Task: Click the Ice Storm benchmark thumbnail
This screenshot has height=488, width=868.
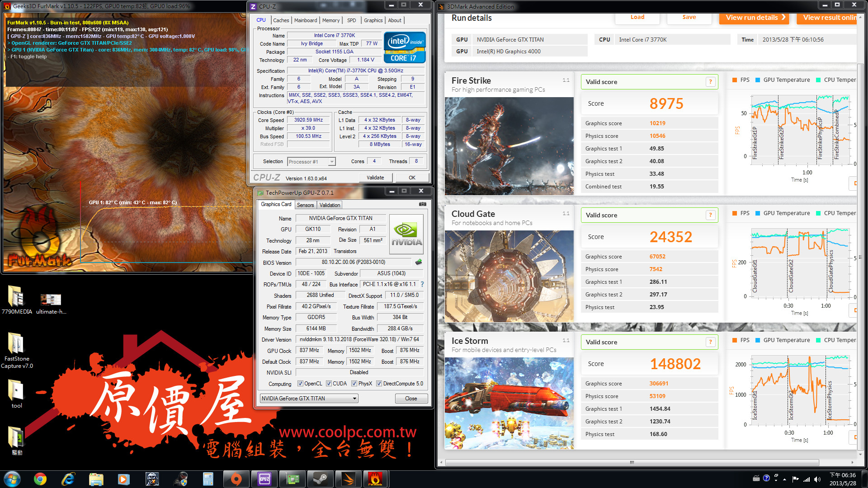Action: pos(509,403)
